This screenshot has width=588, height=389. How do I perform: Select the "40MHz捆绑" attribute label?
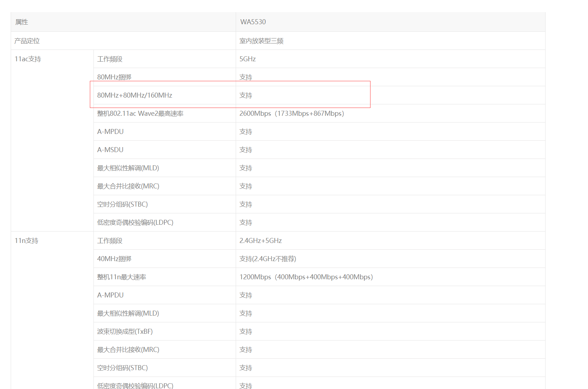click(114, 259)
